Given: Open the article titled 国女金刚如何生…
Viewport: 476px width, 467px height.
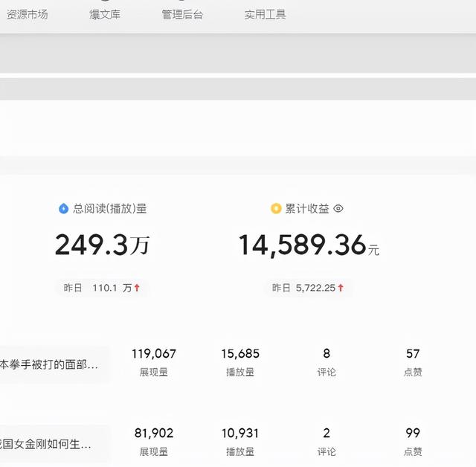Looking at the screenshot, I should point(46,445).
